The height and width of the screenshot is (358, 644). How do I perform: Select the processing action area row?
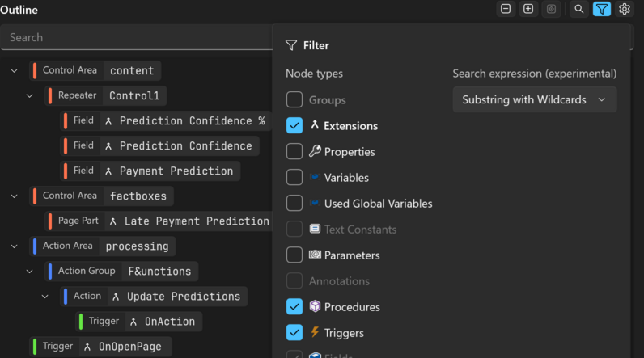(102, 246)
